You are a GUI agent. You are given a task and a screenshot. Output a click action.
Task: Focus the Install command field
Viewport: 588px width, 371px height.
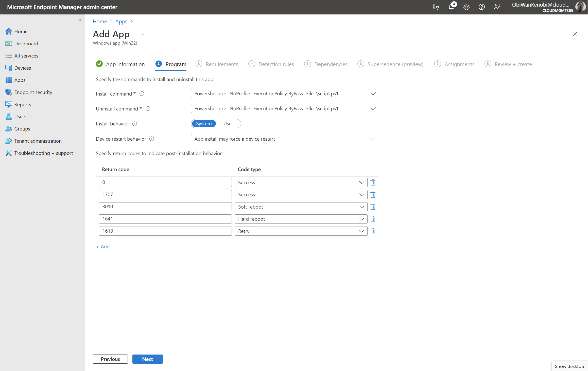tap(284, 94)
